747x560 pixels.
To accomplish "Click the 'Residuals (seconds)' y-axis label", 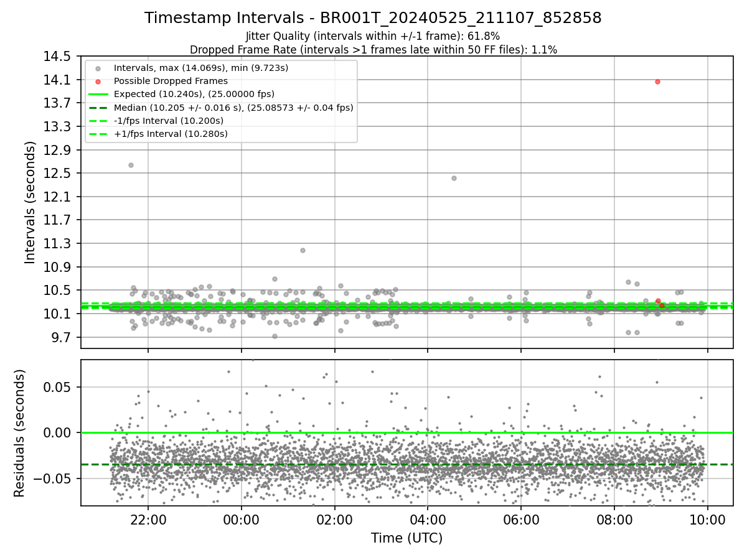I will [x=20, y=433].
